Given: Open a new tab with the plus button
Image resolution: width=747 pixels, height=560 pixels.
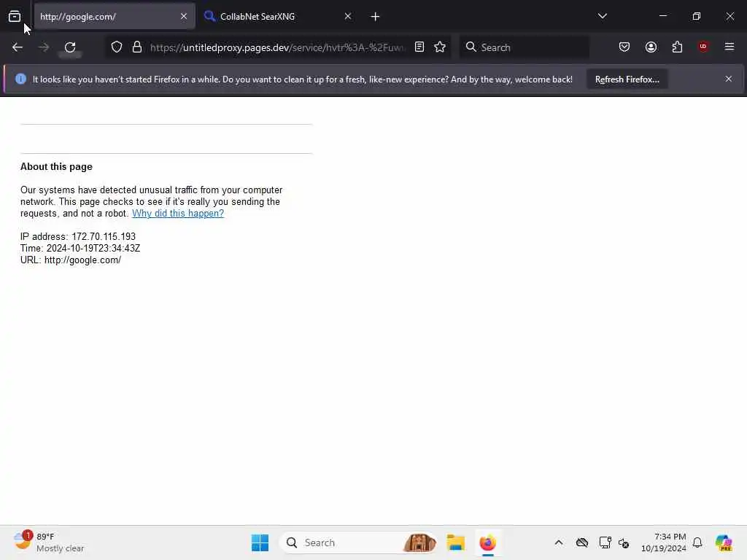Looking at the screenshot, I should [376, 17].
